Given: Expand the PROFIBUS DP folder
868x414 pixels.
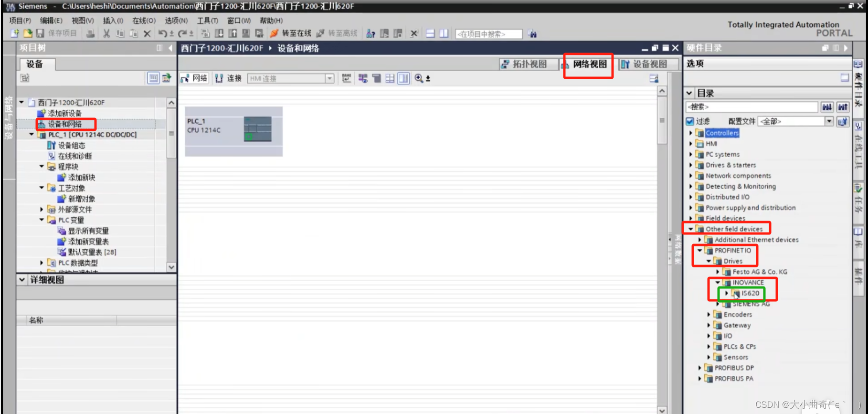Looking at the screenshot, I should (699, 368).
